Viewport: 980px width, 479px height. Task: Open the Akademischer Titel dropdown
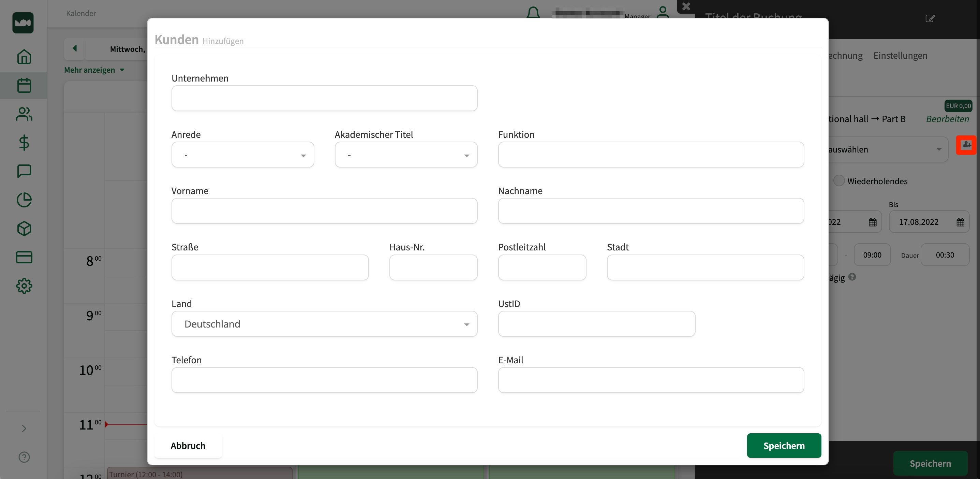pyautogui.click(x=406, y=155)
